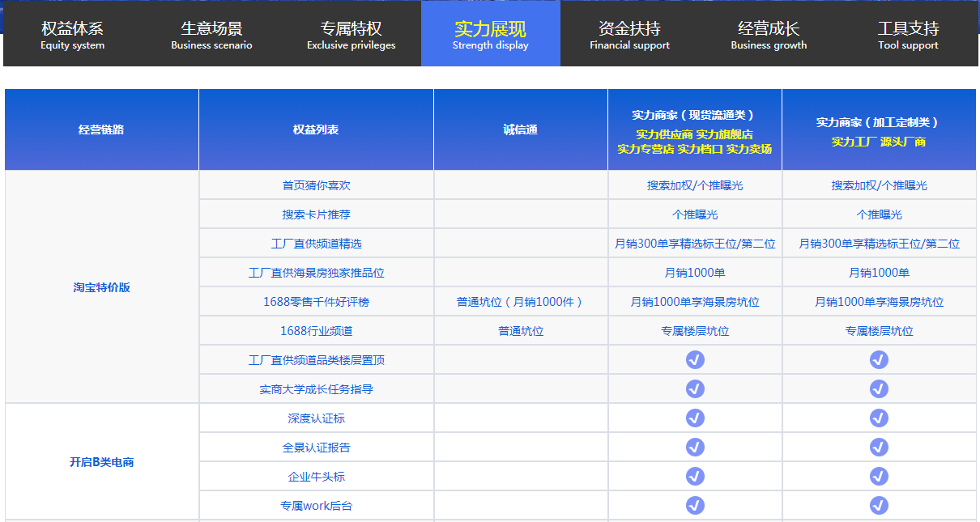Select the 生意场景 Business scenario tab
The height and width of the screenshot is (522, 980).
(x=211, y=34)
